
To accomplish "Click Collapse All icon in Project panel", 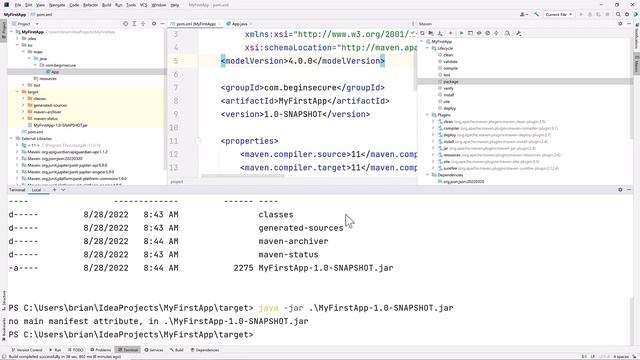I will (143, 24).
